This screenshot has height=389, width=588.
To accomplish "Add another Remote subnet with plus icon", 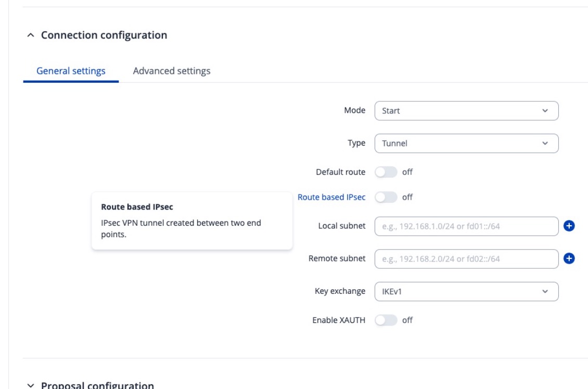I will tap(569, 258).
